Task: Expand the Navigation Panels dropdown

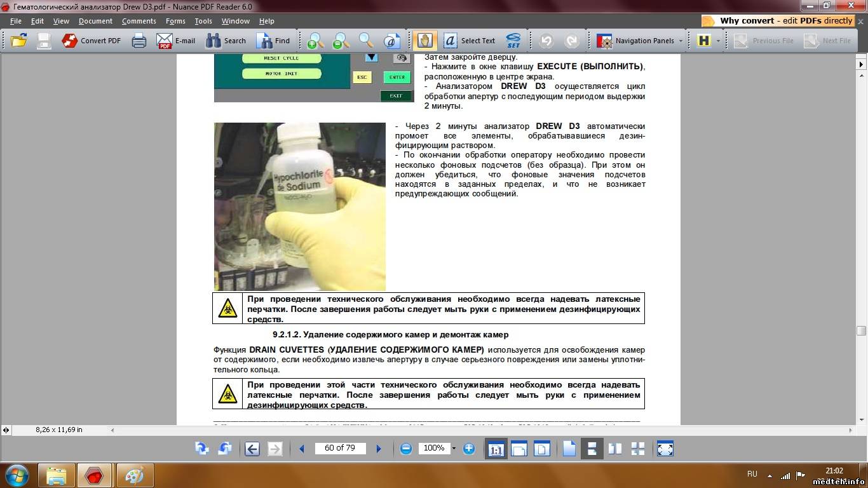Action: [x=681, y=41]
